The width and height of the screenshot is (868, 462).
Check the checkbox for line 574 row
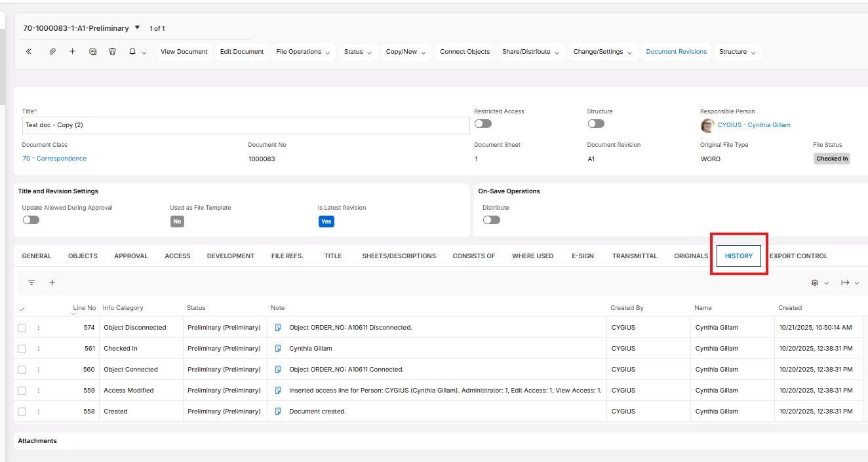pyautogui.click(x=22, y=328)
